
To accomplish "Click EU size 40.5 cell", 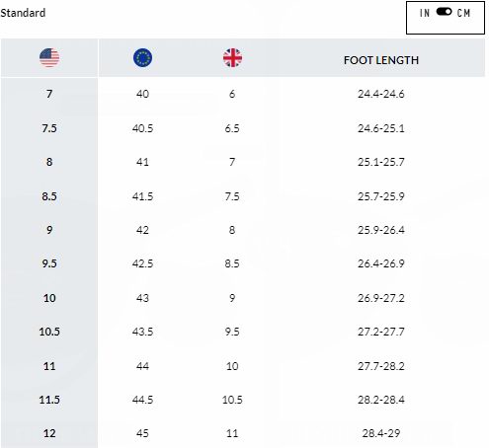I will (142, 128).
